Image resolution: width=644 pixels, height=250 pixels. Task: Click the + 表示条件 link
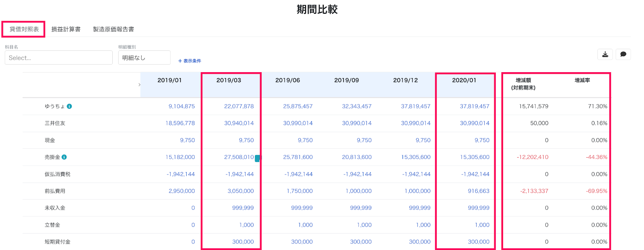coord(190,61)
